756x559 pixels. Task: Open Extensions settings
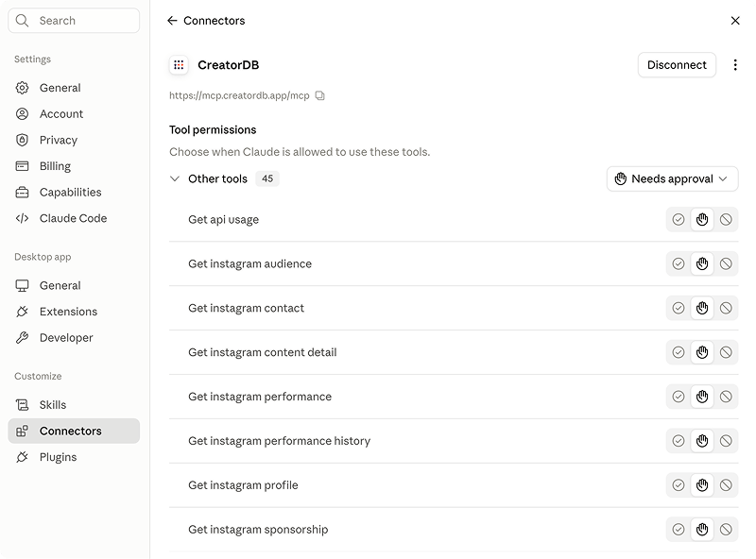pyautogui.click(x=74, y=312)
